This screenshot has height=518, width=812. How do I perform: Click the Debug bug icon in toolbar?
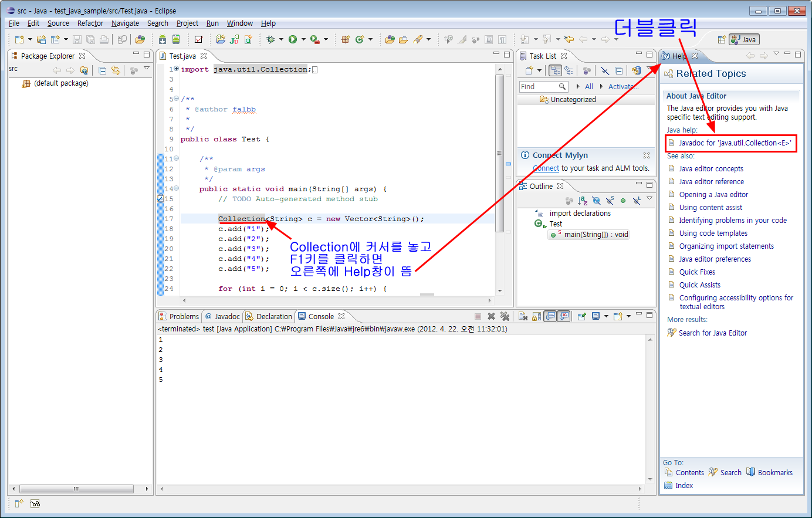click(270, 39)
